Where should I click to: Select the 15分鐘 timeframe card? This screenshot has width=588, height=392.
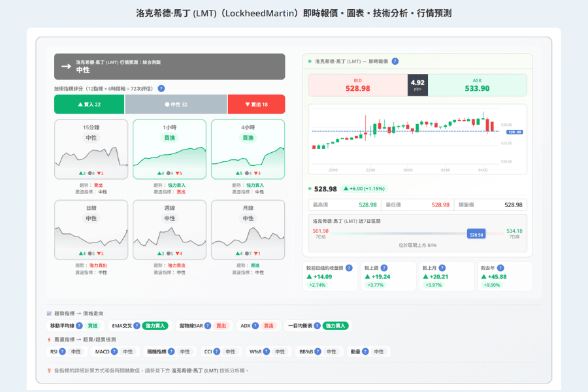coord(91,150)
